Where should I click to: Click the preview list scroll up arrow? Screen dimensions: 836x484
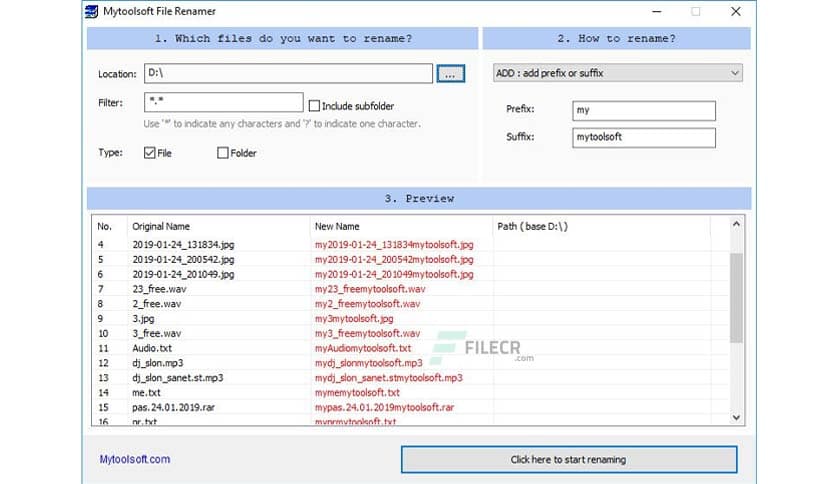736,224
